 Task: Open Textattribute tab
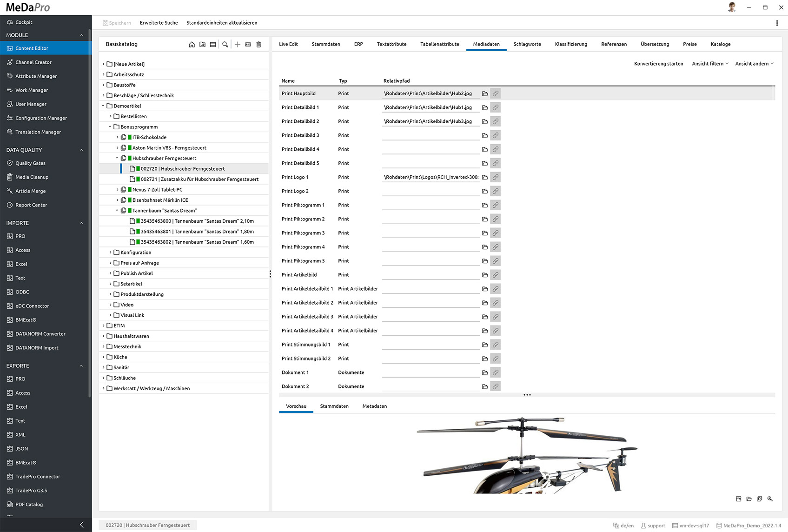[391, 44]
